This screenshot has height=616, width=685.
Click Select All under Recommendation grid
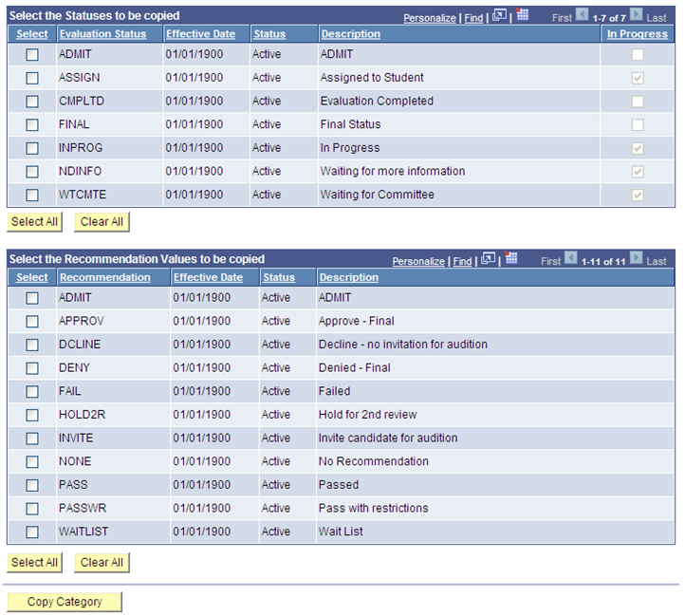pos(34,563)
